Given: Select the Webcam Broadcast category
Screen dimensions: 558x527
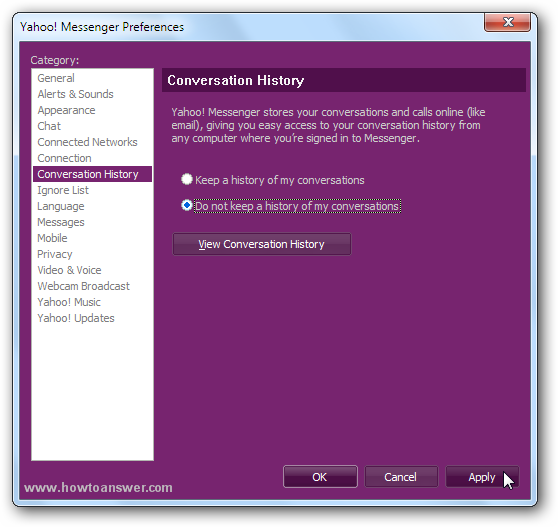Looking at the screenshot, I should coord(84,286).
